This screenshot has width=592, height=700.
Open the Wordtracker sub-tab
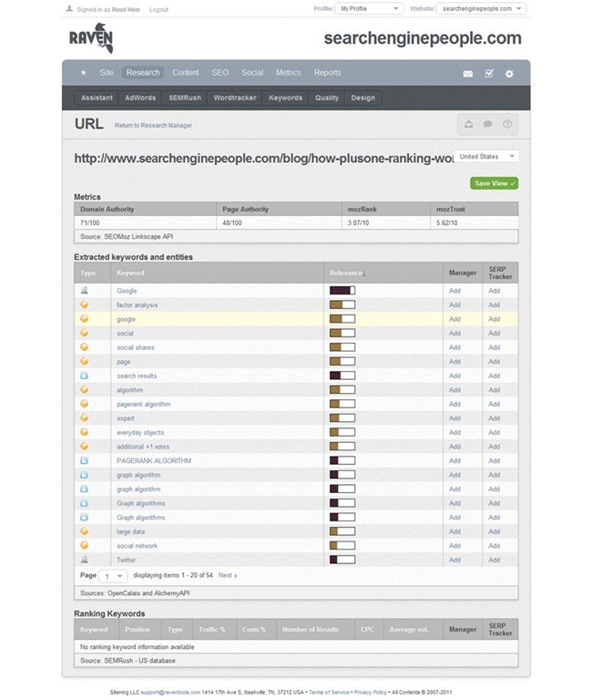[235, 98]
